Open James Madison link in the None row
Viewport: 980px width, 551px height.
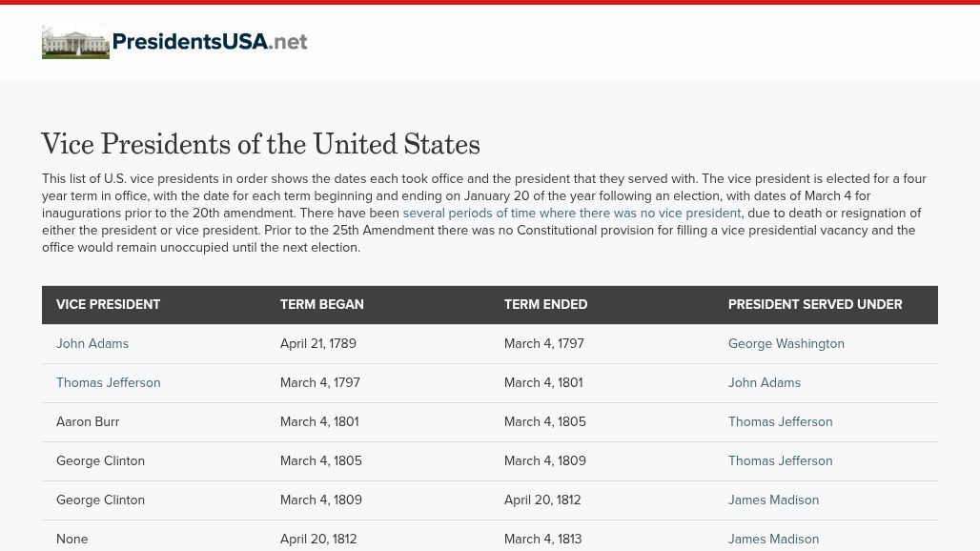click(x=773, y=540)
